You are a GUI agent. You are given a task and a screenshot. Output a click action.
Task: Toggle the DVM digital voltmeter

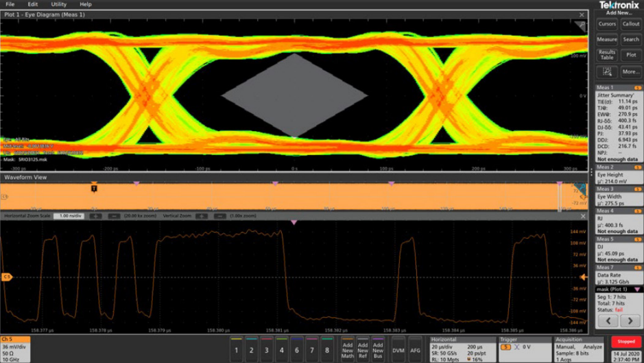coord(398,349)
